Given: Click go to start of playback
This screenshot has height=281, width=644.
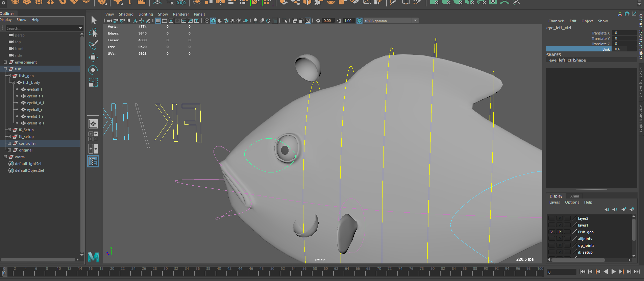Looking at the screenshot, I should (582, 272).
